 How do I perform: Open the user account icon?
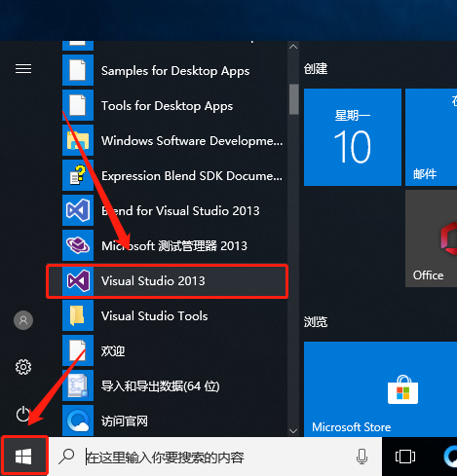pyautogui.click(x=23, y=320)
